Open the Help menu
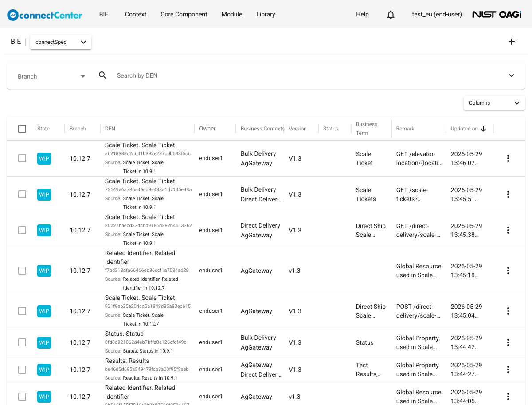Screen dimensions: 532x405 [x=362, y=14]
